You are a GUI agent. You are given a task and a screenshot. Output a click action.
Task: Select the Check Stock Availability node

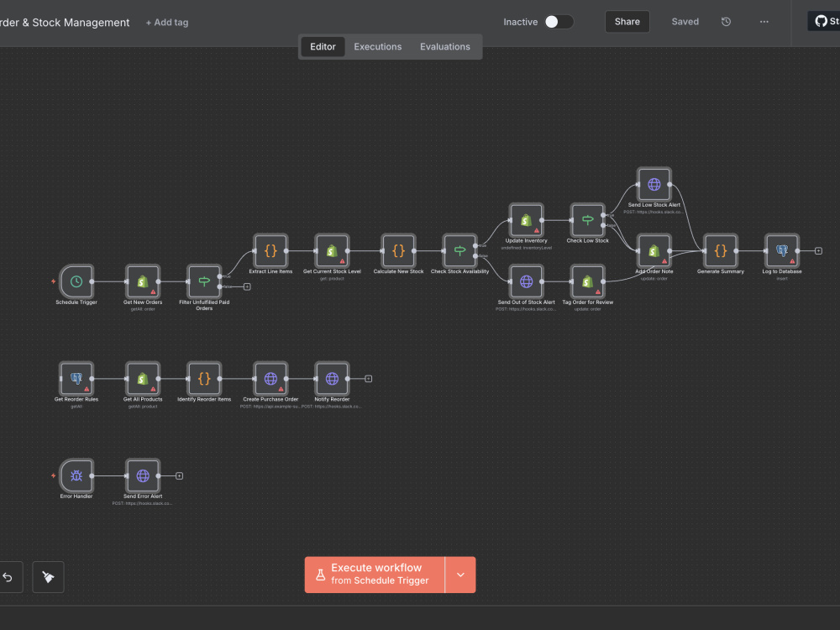tap(459, 250)
